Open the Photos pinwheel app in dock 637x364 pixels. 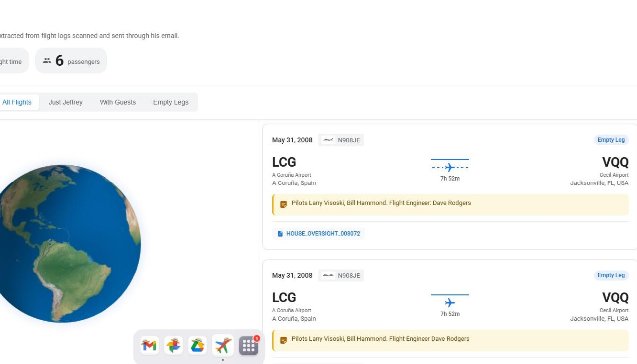(x=174, y=345)
